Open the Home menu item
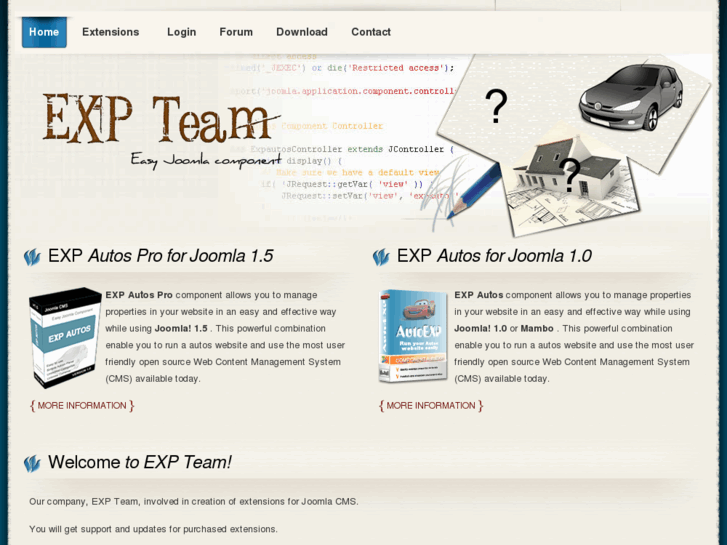 coord(44,32)
